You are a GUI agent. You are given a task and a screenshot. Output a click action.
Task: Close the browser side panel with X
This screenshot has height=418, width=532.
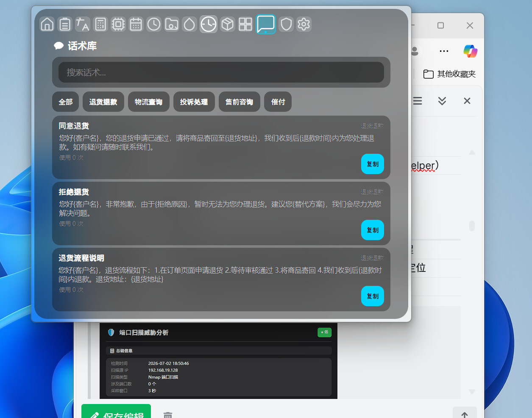coord(467,101)
